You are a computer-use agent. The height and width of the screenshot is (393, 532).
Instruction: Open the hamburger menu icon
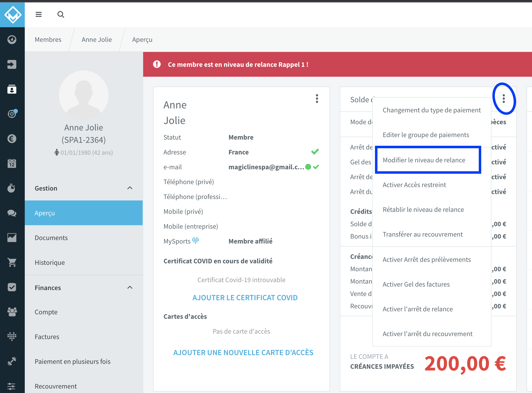click(x=39, y=14)
